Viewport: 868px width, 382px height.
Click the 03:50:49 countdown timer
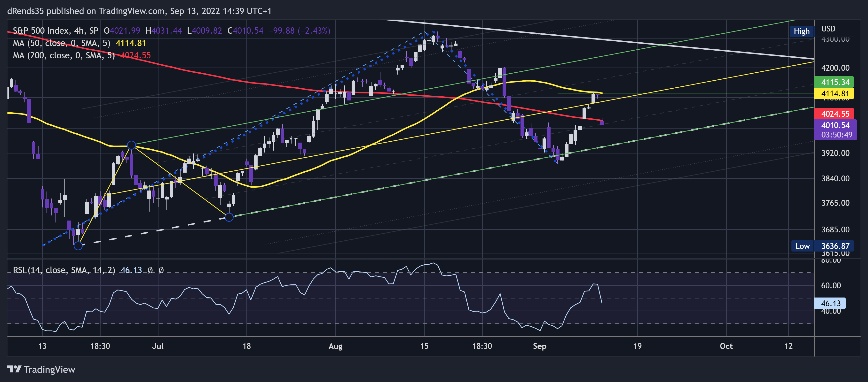(x=837, y=135)
